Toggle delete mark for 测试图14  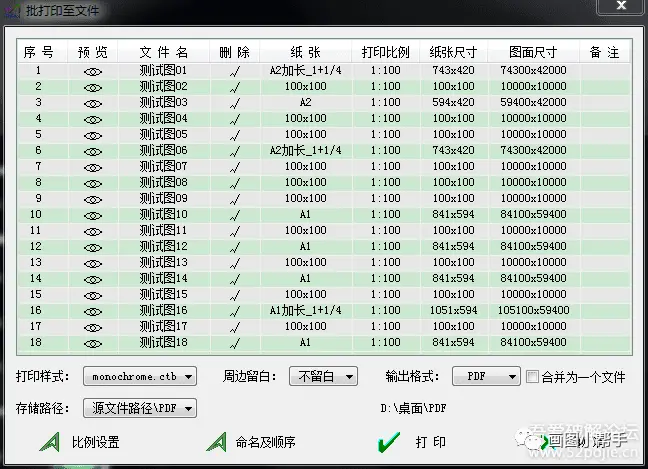tap(235, 279)
